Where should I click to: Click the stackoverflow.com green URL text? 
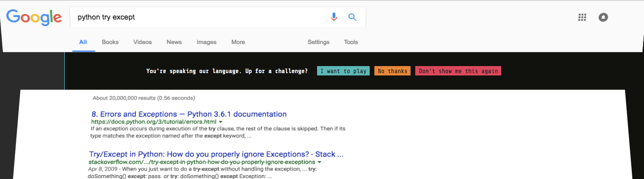tap(202, 162)
